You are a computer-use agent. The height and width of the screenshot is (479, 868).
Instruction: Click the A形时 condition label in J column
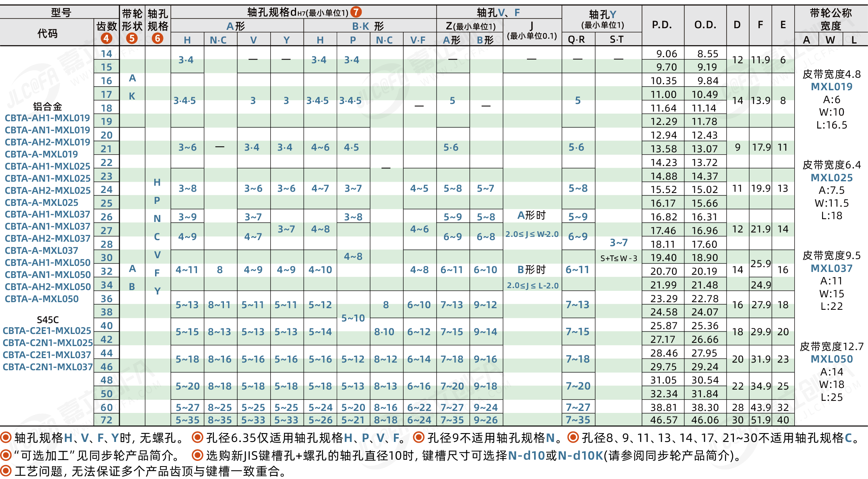tap(532, 216)
